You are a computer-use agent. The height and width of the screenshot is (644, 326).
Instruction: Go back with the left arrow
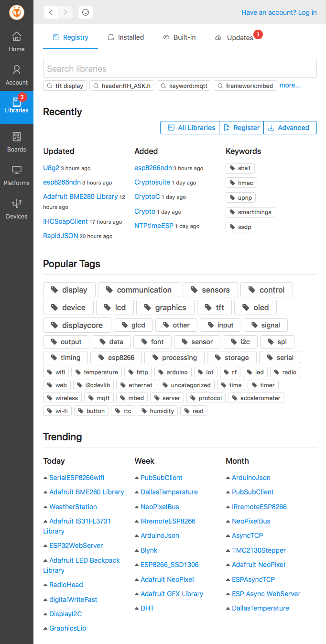[51, 12]
